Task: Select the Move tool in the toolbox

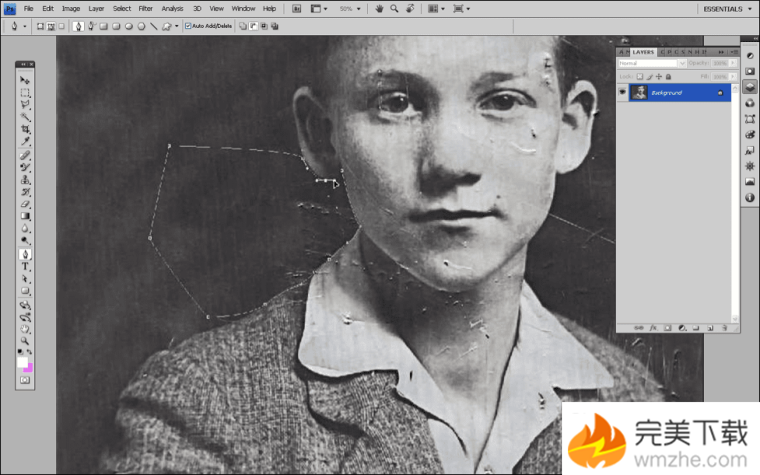Action: click(25, 79)
